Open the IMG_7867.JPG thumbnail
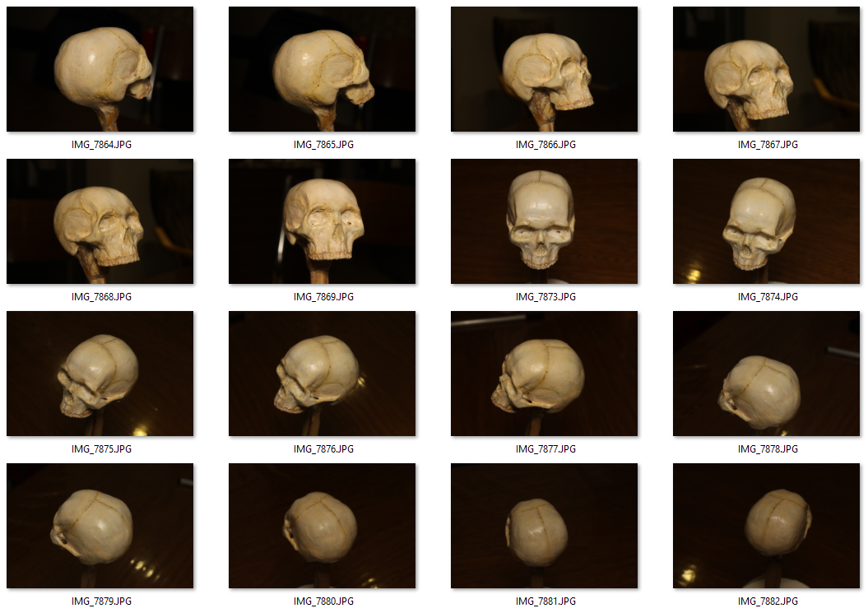The image size is (868, 613). [766, 69]
